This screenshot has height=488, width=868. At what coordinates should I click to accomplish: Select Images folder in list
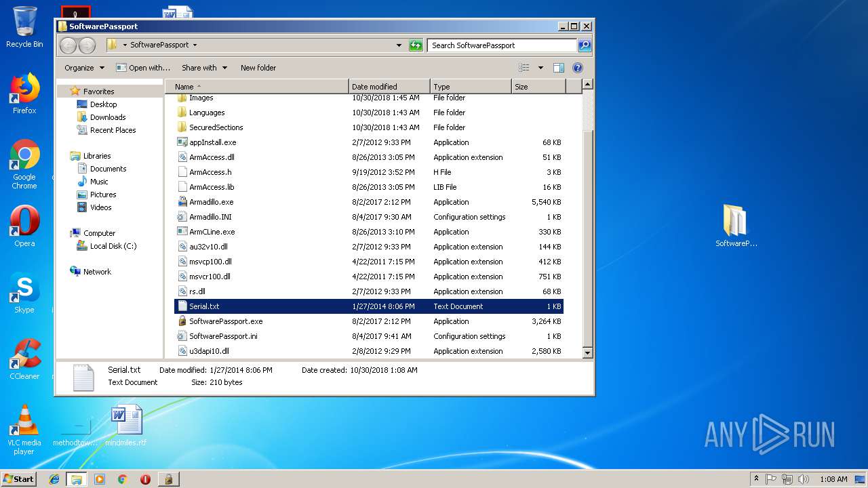coord(369,98)
